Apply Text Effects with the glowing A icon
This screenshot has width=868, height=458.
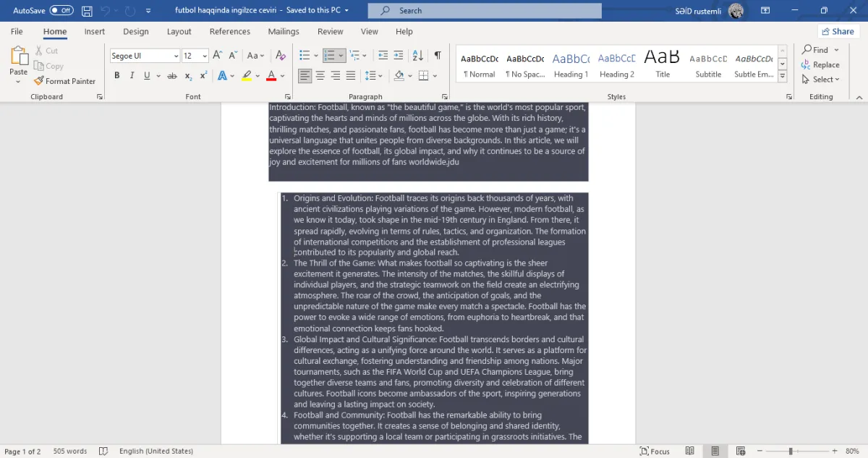point(222,76)
